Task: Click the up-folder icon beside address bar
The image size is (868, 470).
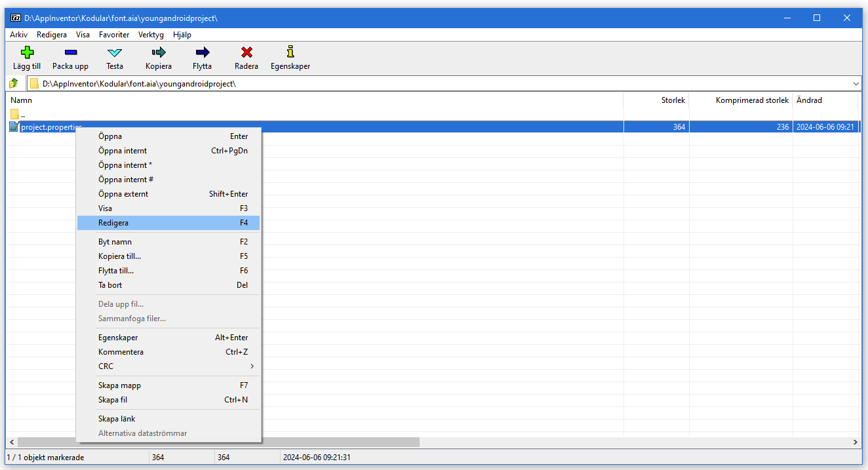Action: (13, 83)
